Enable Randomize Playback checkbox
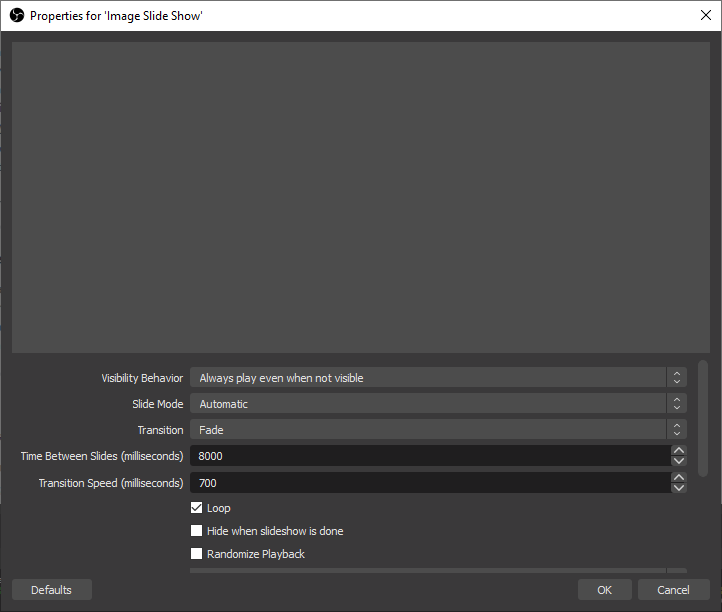The image size is (722, 612). 197,554
